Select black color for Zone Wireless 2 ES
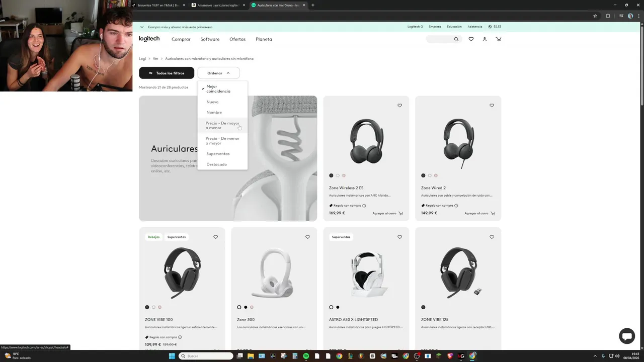Screen dimensions: 644x362 331,175
